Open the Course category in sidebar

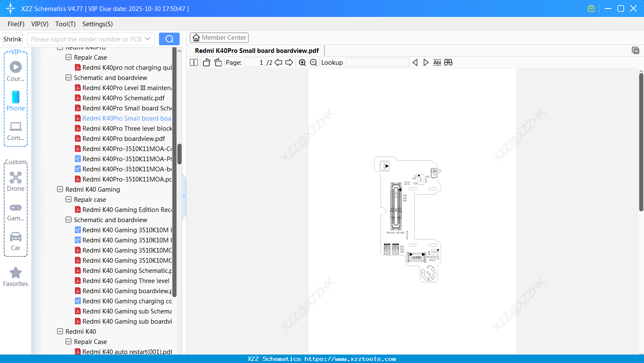click(16, 71)
